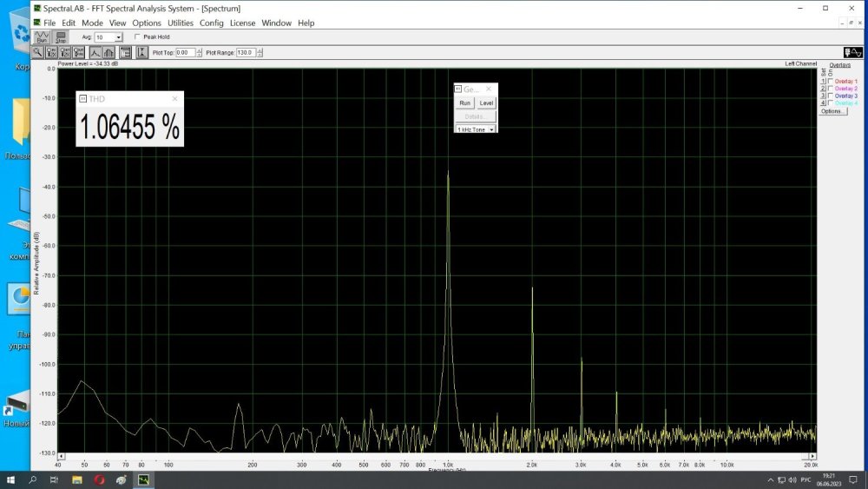Click the microphone and sine wave icon
This screenshot has height=489, width=868.
pyautogui.click(x=852, y=53)
